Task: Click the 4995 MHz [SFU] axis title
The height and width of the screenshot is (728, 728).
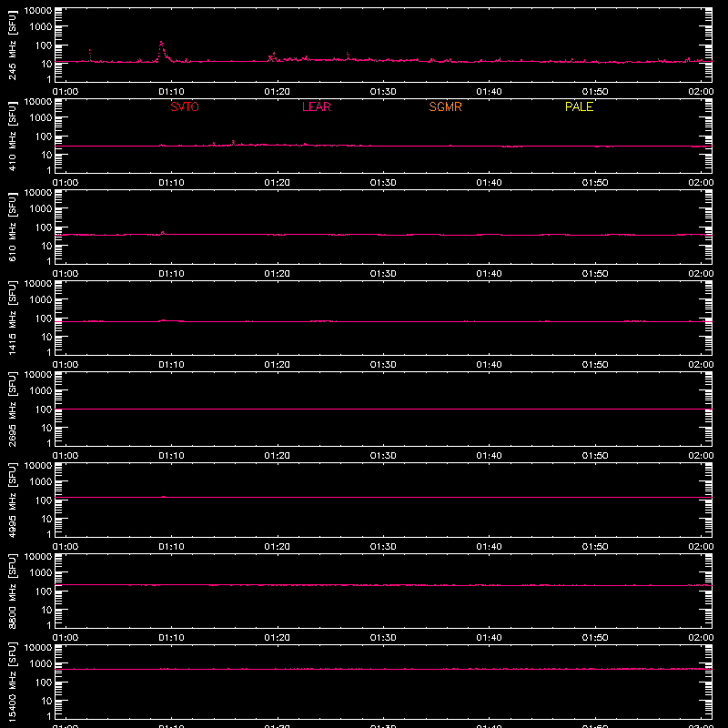Action: [x=12, y=500]
